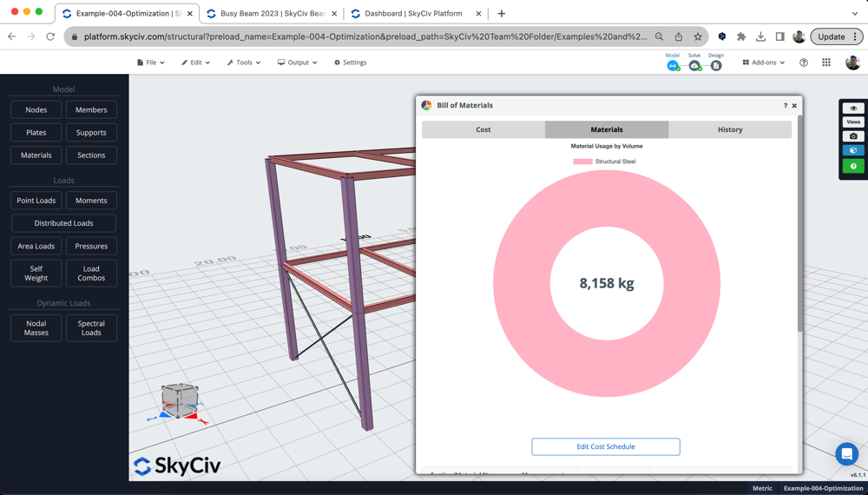Screen dimensions: 868x495
Task: Open the Edit menu dropdown
Action: (196, 63)
